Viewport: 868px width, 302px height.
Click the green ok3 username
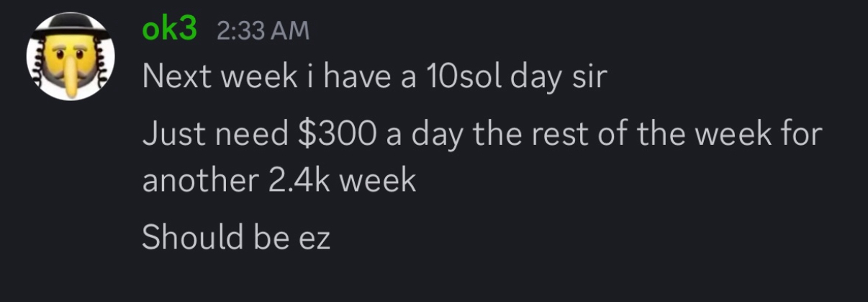coord(170,31)
